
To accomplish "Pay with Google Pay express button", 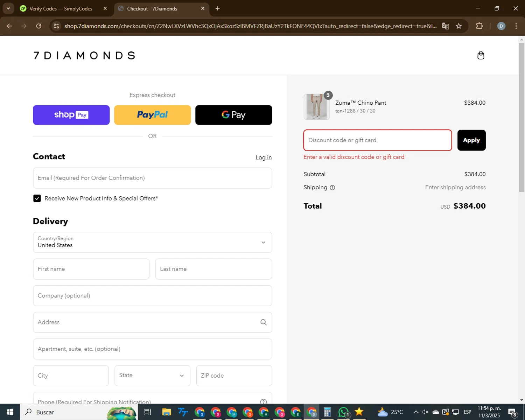I will (233, 115).
